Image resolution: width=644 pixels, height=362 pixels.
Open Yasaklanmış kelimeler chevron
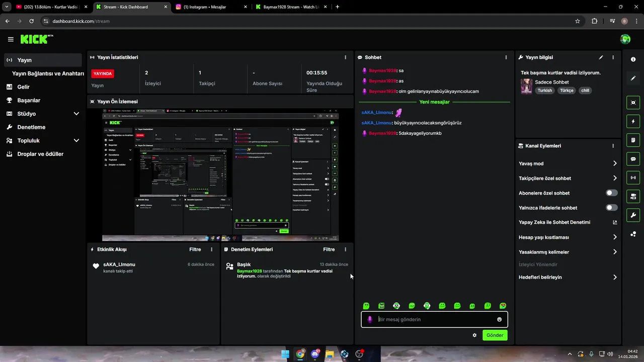(615, 252)
